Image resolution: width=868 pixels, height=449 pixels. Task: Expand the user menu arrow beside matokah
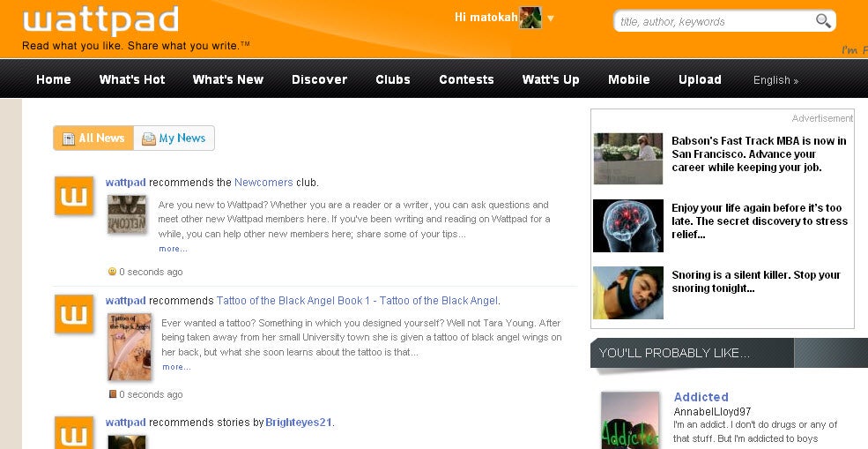(x=550, y=19)
